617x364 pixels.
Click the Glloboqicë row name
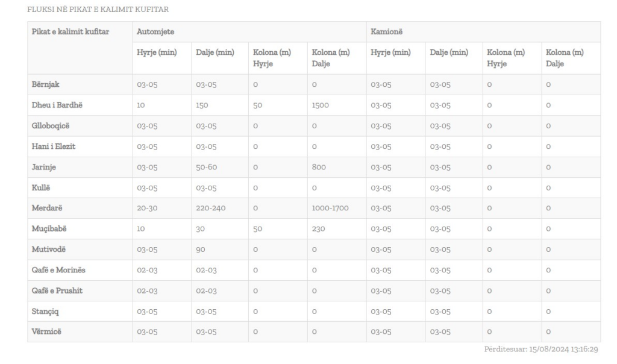(51, 126)
